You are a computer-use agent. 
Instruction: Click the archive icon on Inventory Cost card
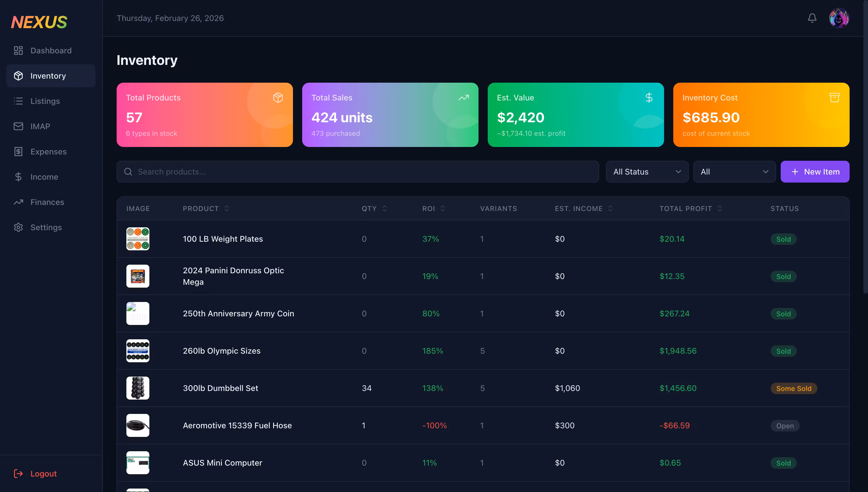tap(834, 98)
